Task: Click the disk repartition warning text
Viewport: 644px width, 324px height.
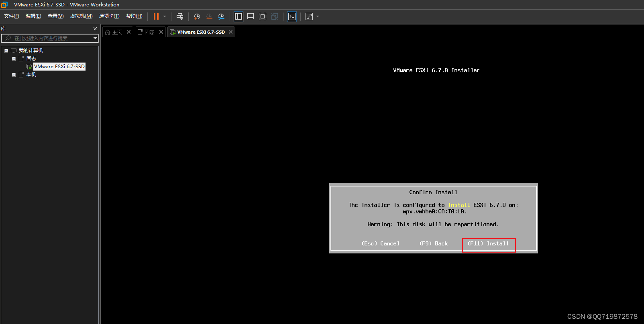Action: point(433,225)
